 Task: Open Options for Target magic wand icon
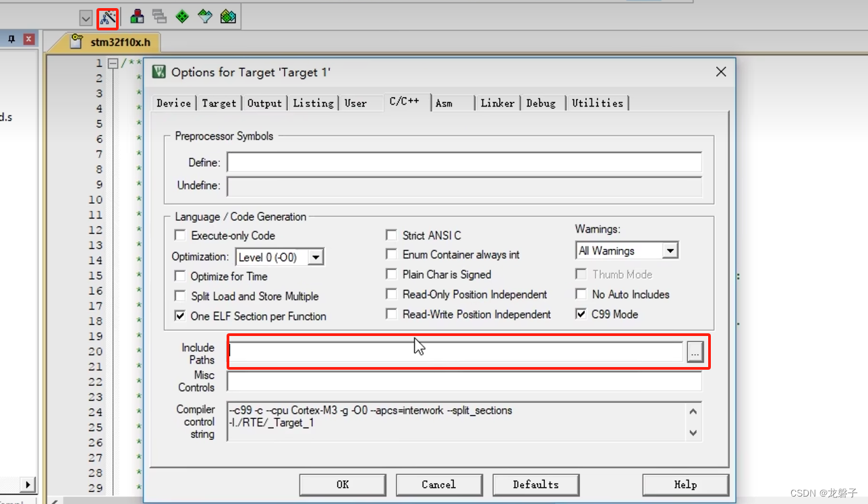coord(108,18)
